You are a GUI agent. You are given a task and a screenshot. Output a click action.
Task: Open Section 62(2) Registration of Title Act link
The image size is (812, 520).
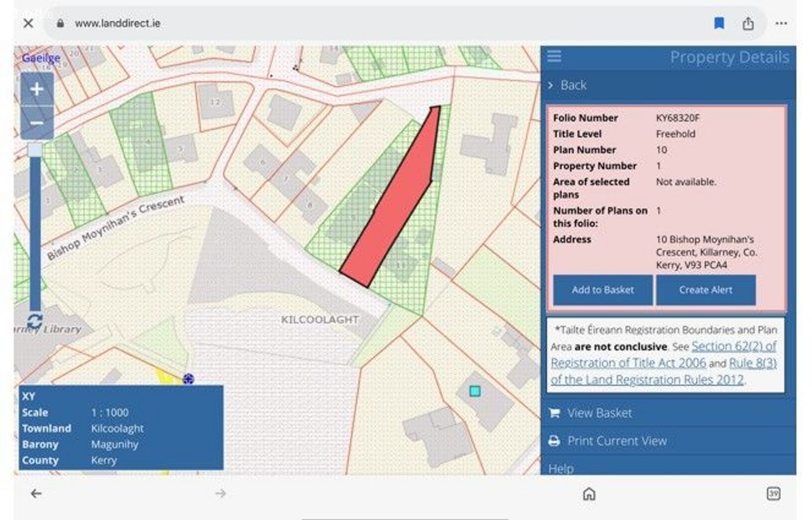click(x=733, y=347)
